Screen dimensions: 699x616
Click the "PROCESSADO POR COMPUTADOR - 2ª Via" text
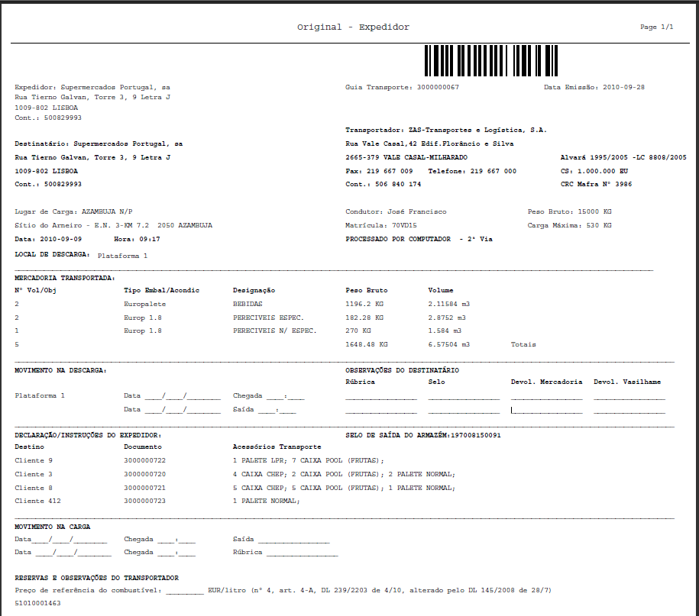coord(419,239)
